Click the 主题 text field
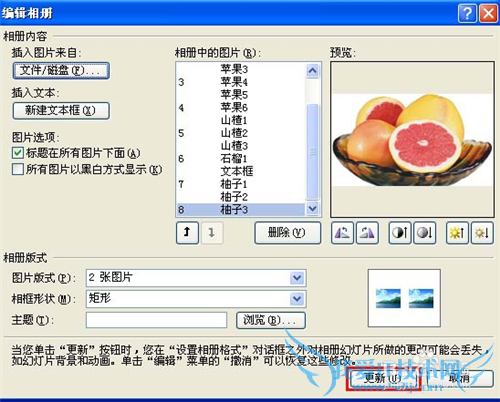The image size is (500, 402). 156,320
